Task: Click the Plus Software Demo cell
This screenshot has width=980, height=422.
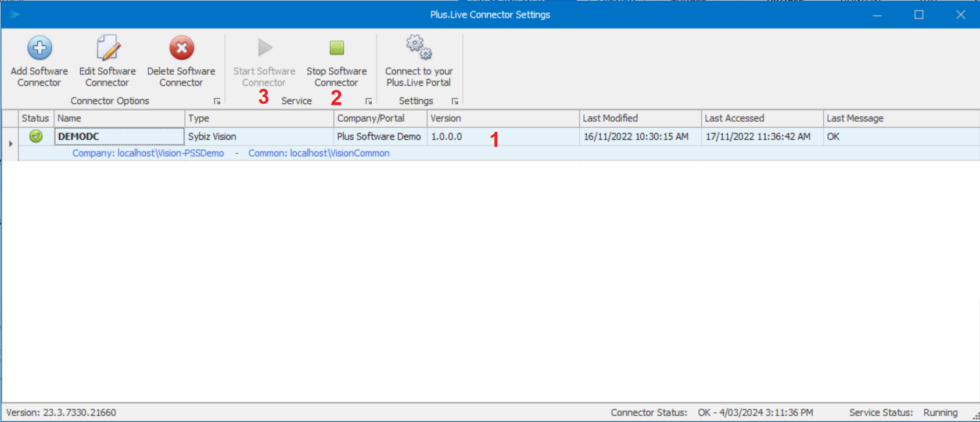Action: [380, 136]
